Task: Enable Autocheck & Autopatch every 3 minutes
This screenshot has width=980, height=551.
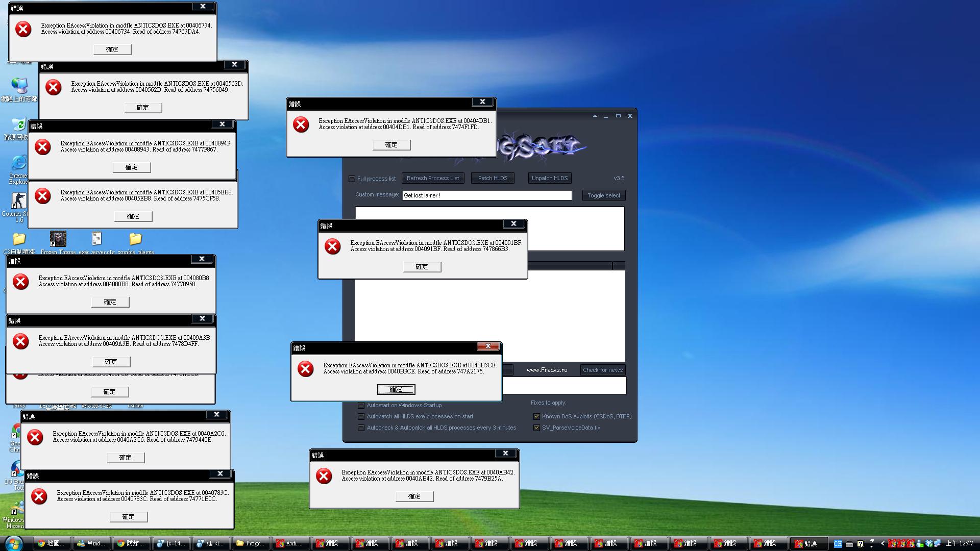Action: point(361,428)
